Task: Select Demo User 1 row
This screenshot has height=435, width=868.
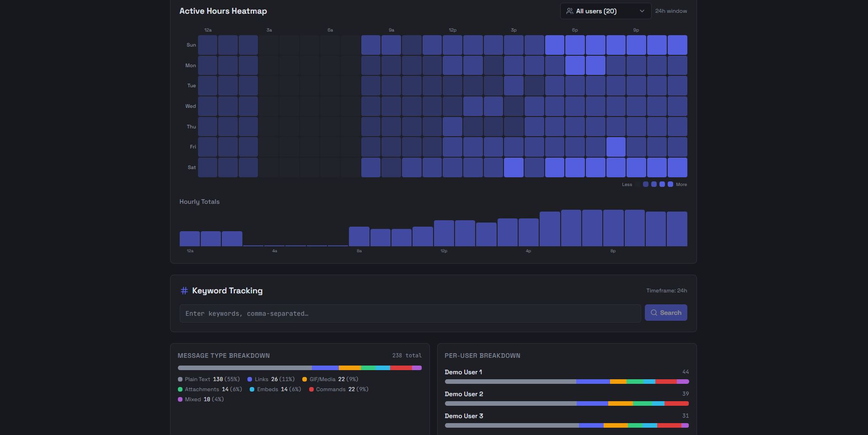Action: (x=567, y=377)
